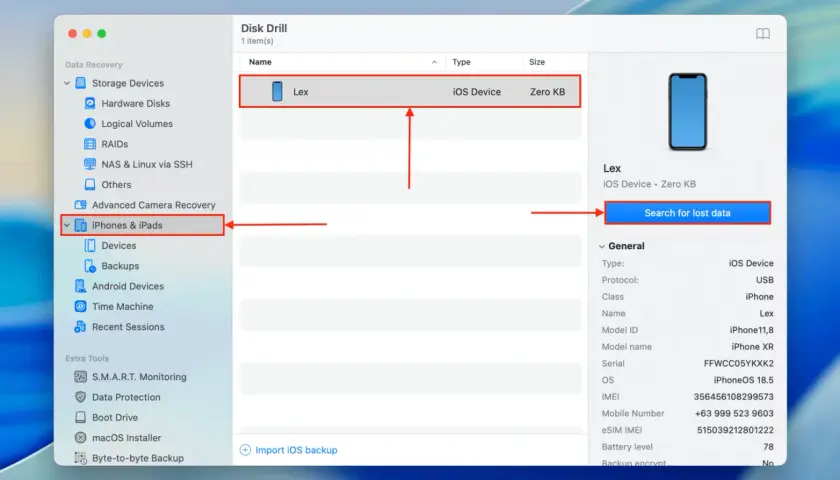Click the macOS Installer icon

(80, 438)
